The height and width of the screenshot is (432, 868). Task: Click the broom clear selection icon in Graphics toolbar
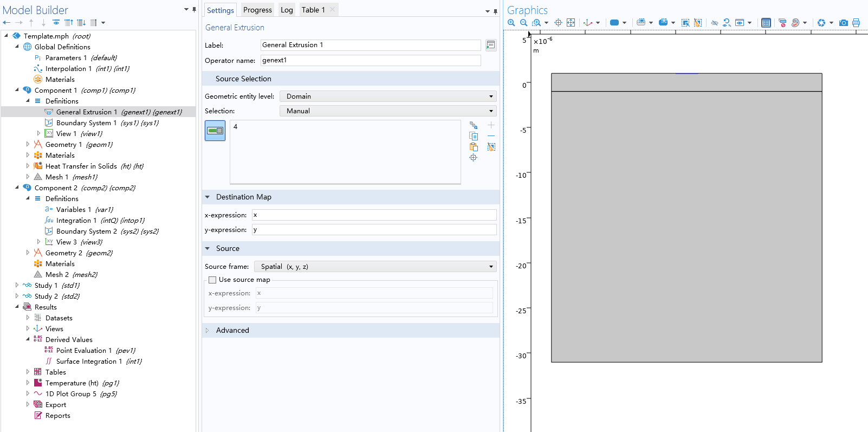click(x=698, y=23)
